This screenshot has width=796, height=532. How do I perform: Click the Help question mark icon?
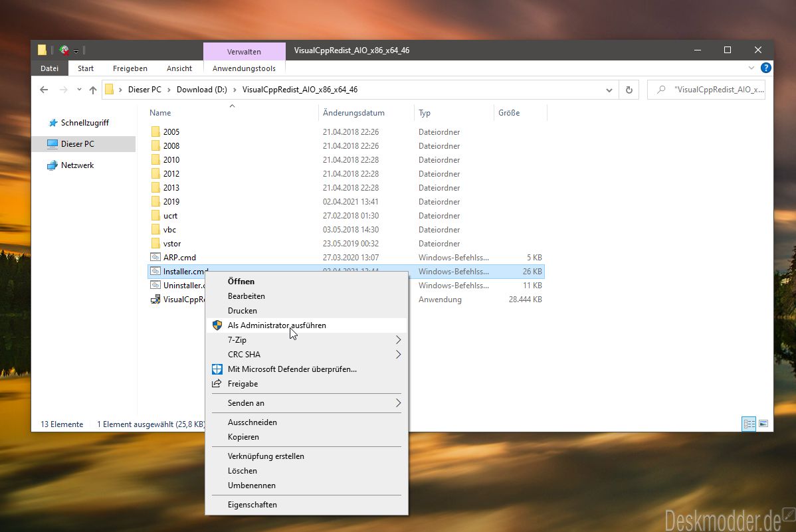tap(766, 68)
